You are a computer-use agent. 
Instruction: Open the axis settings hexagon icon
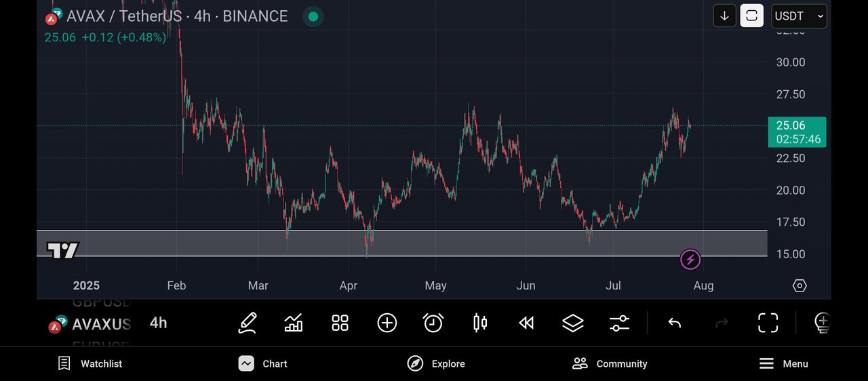pyautogui.click(x=800, y=285)
